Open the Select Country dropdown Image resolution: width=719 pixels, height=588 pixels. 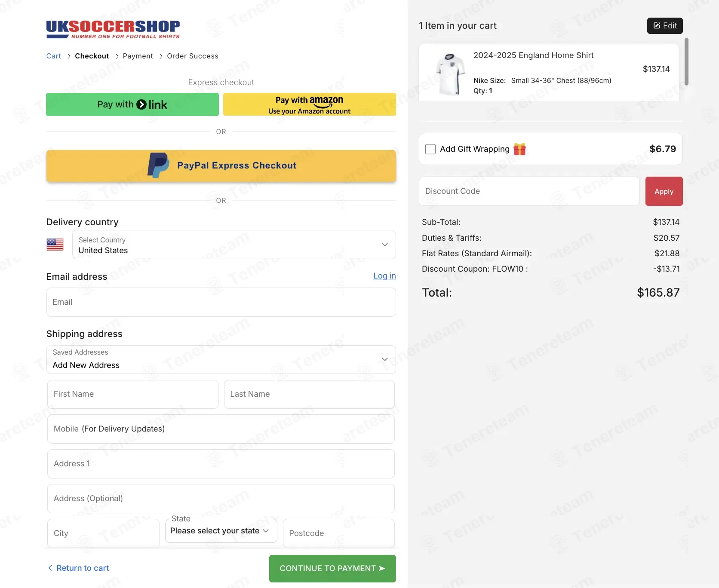234,245
